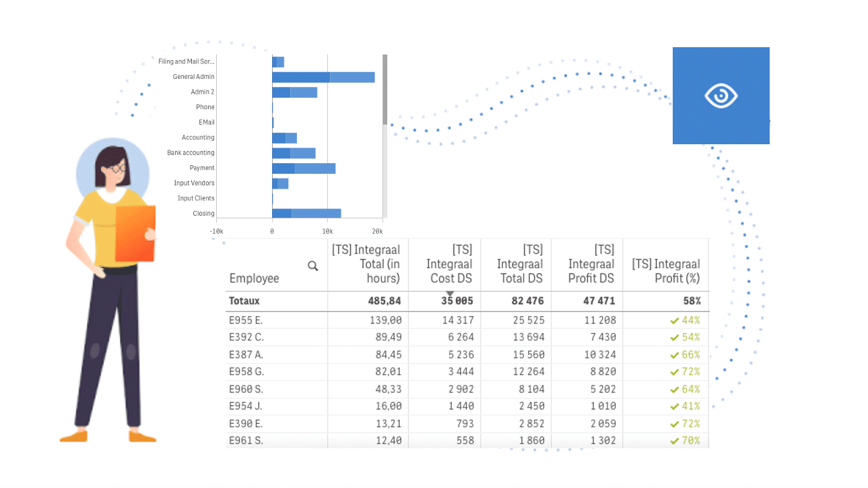Click the green checkmark beside 70% profit
Image resolution: width=868 pixels, height=488 pixels.
click(x=674, y=441)
